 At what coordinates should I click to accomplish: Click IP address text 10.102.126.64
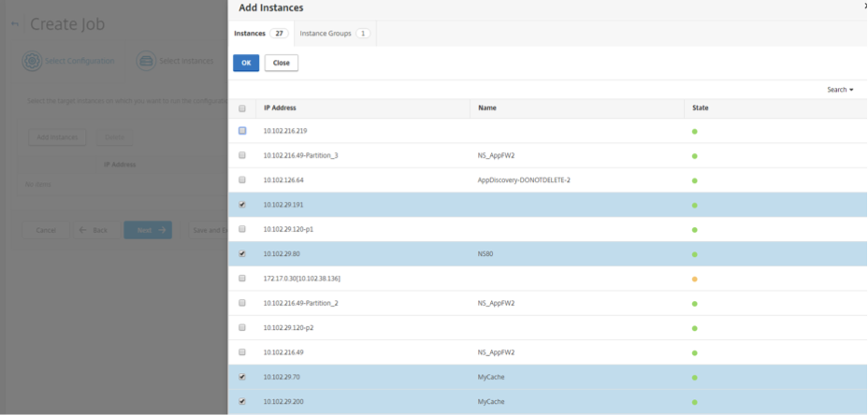pyautogui.click(x=283, y=179)
